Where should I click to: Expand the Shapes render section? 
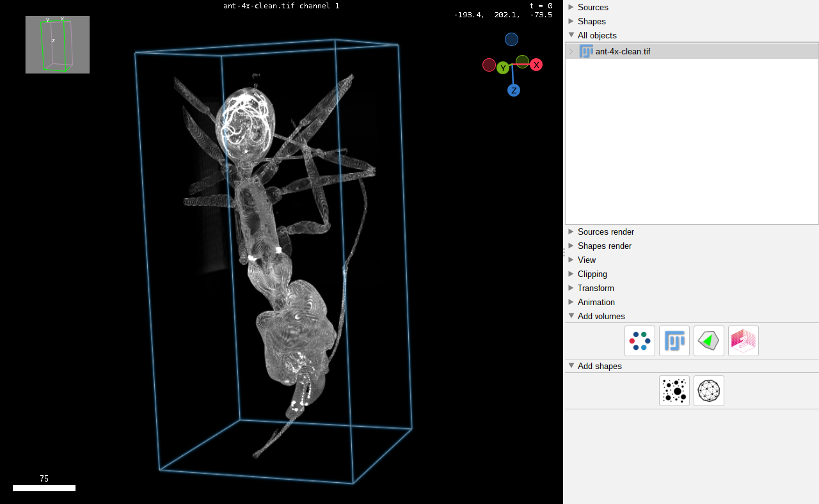tap(571, 246)
